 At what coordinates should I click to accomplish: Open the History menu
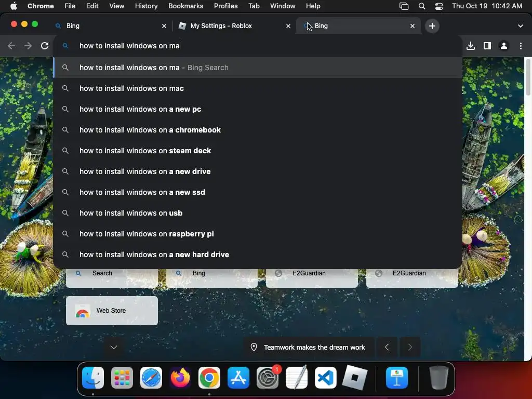coord(146,6)
